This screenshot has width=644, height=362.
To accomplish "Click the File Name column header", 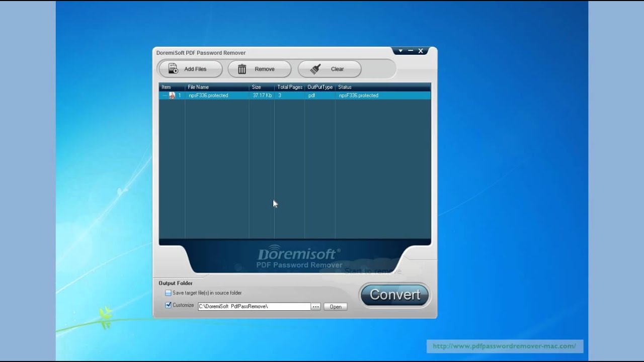I will (x=217, y=87).
